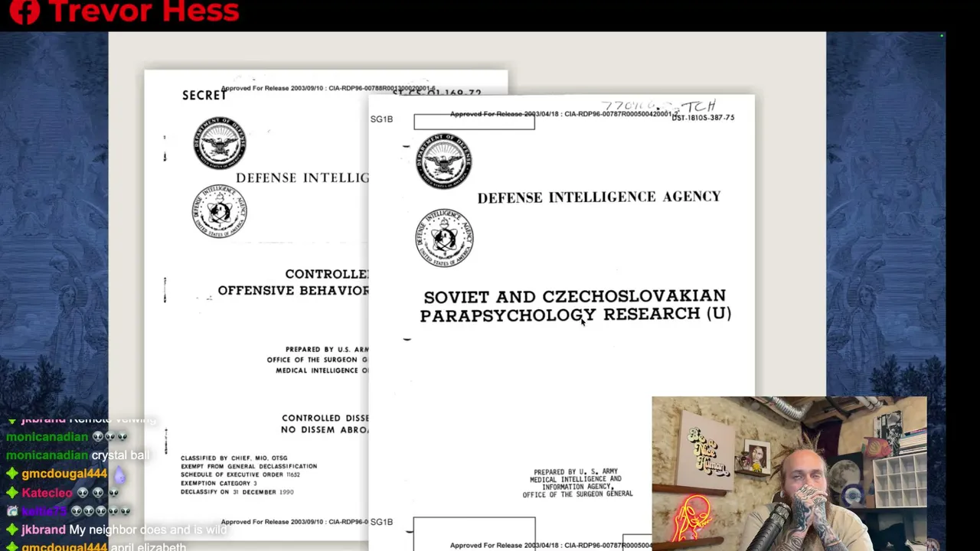Click the Department of Defense seal on the SECRET document
980x551 pixels.
coord(220,143)
